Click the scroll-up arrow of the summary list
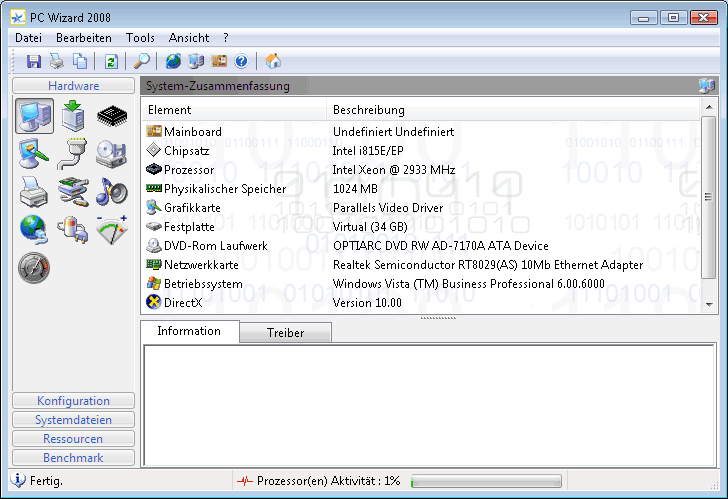The image size is (728, 499). 708,107
